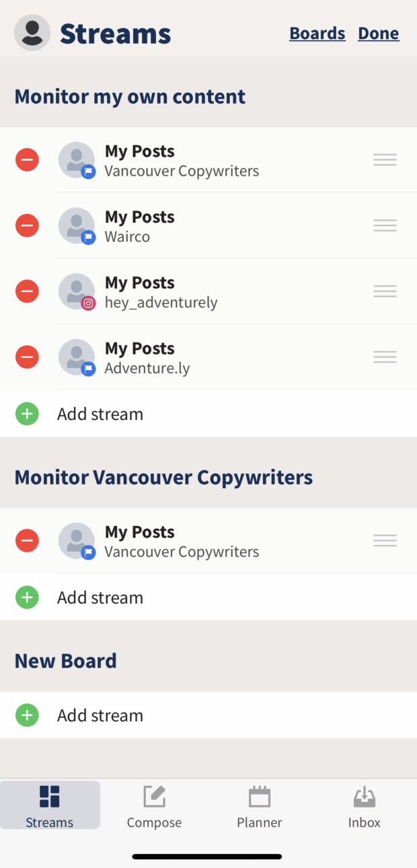
Task: Select the Streams icon in the bottom navigation
Action: pyautogui.click(x=50, y=805)
